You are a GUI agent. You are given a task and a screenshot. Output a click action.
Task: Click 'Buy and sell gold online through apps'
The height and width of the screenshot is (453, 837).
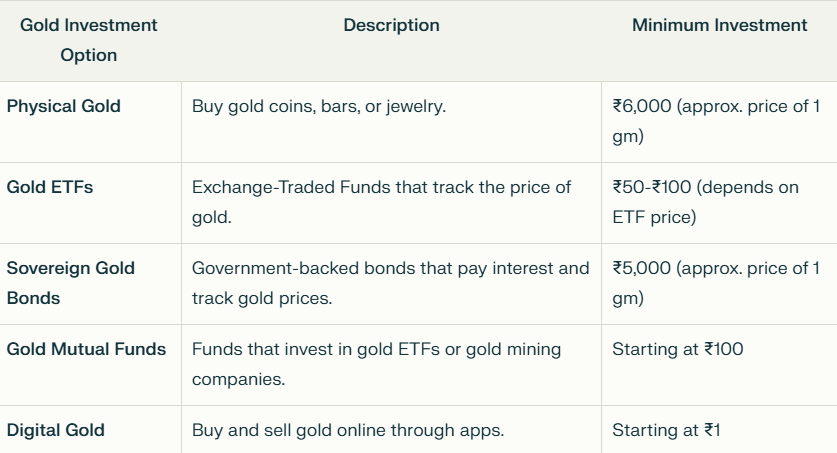point(348,430)
